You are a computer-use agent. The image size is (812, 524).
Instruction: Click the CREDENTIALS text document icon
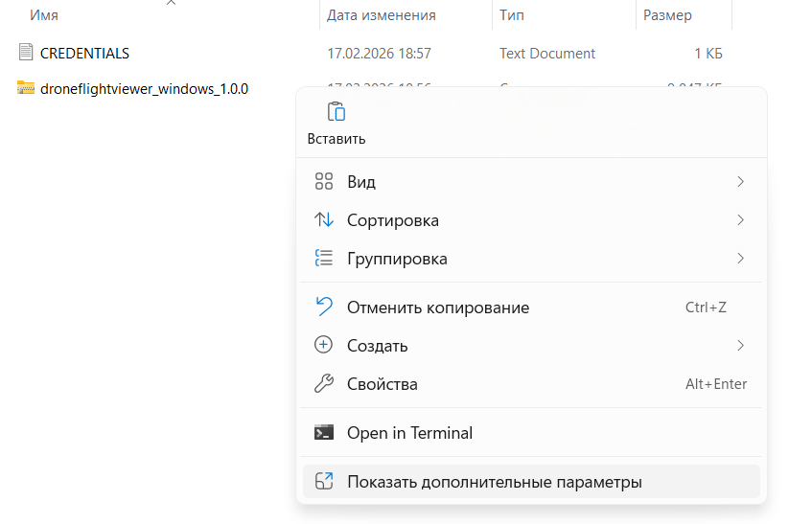26,53
